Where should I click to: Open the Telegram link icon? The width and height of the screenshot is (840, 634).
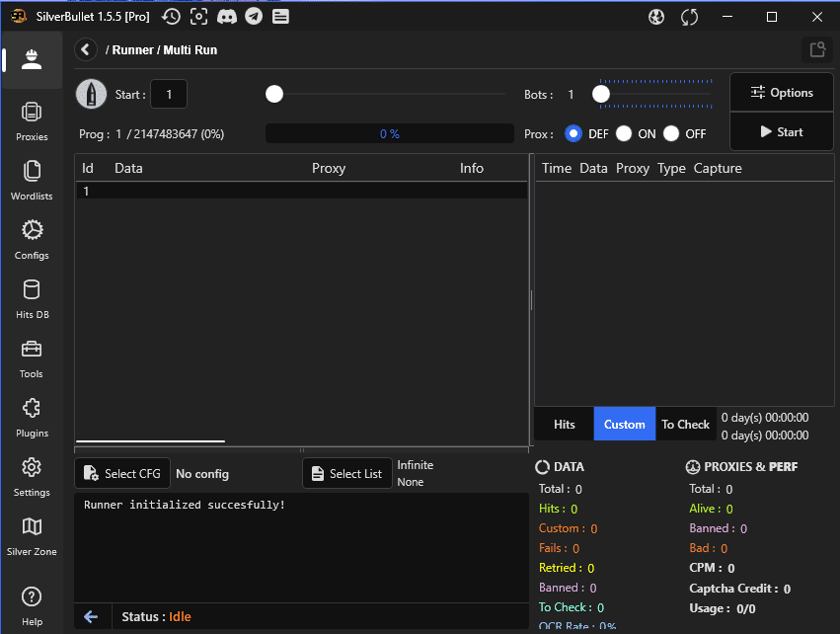pyautogui.click(x=254, y=17)
